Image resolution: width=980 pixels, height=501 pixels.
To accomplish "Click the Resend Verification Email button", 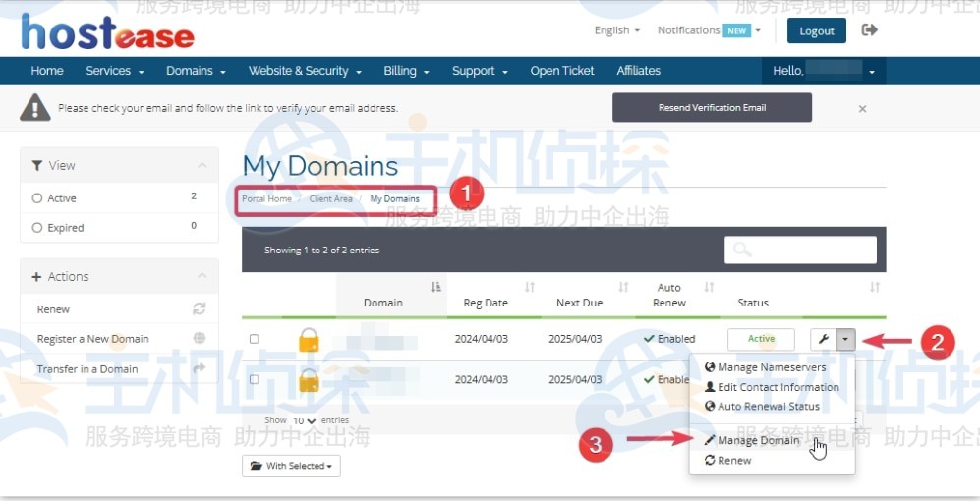I will pyautogui.click(x=712, y=108).
